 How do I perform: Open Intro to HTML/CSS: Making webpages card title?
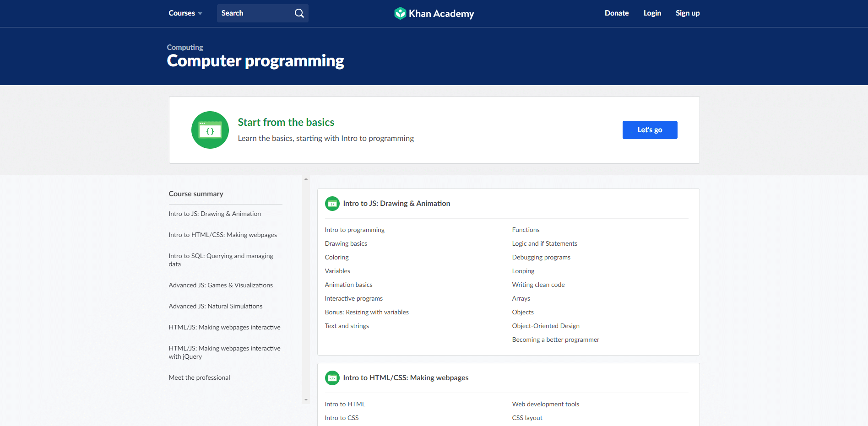(x=406, y=378)
